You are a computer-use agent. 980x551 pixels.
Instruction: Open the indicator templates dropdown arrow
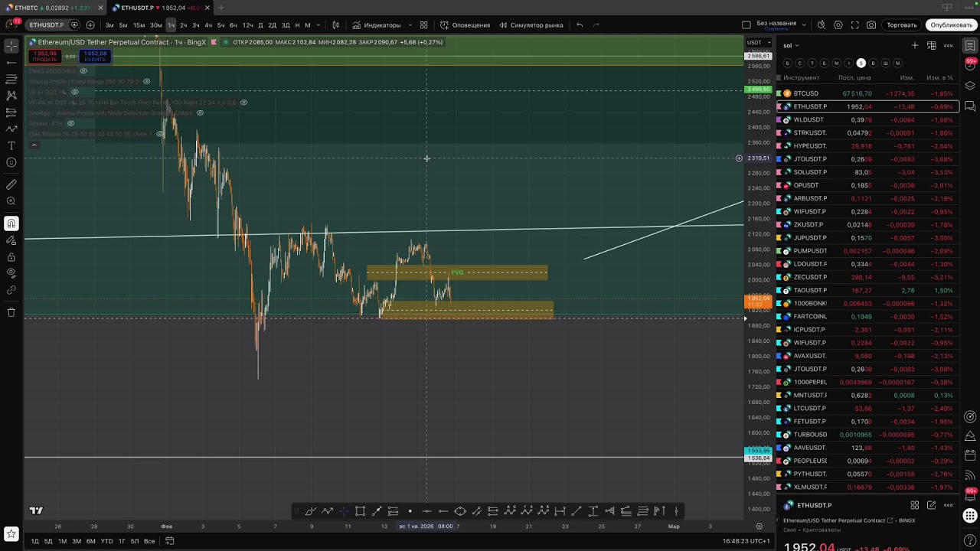point(410,25)
